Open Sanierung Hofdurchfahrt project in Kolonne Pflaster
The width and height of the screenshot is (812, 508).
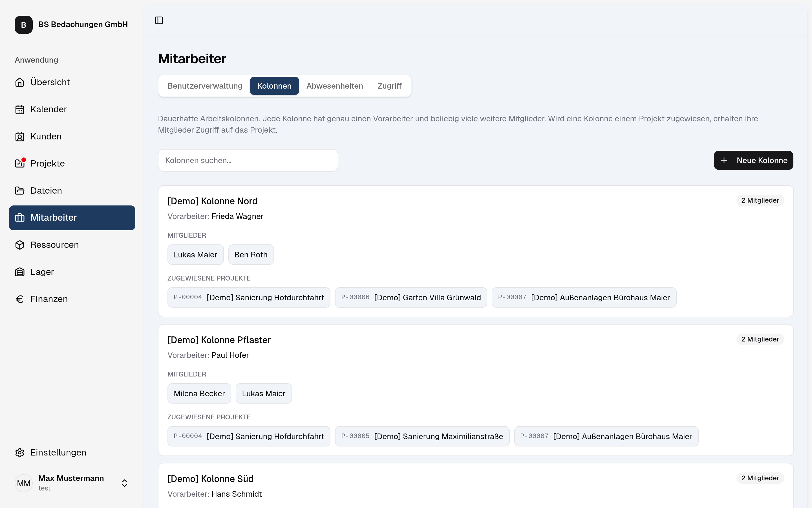coord(249,436)
